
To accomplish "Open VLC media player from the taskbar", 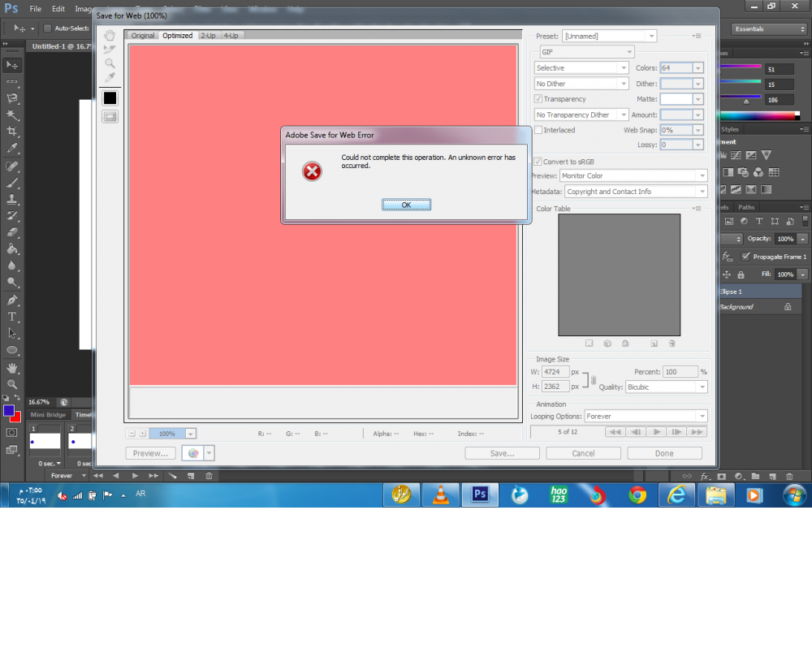I will 440,494.
